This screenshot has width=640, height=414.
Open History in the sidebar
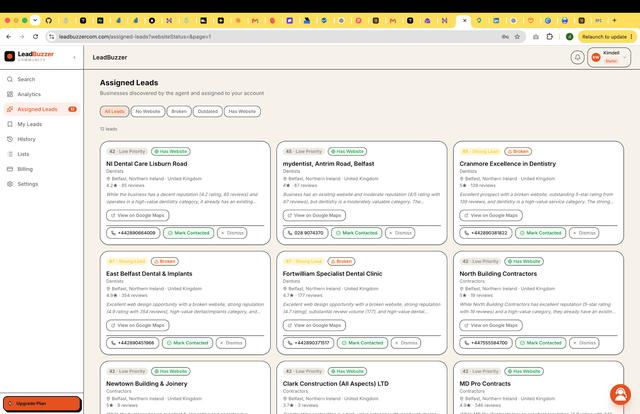click(26, 139)
